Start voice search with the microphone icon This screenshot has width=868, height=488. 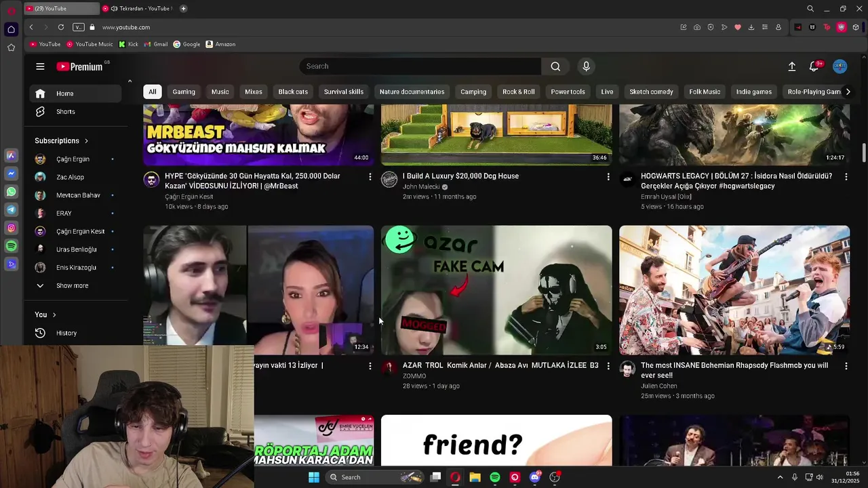(587, 66)
